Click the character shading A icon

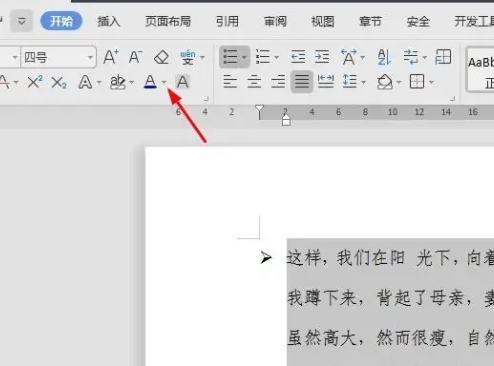(x=182, y=82)
